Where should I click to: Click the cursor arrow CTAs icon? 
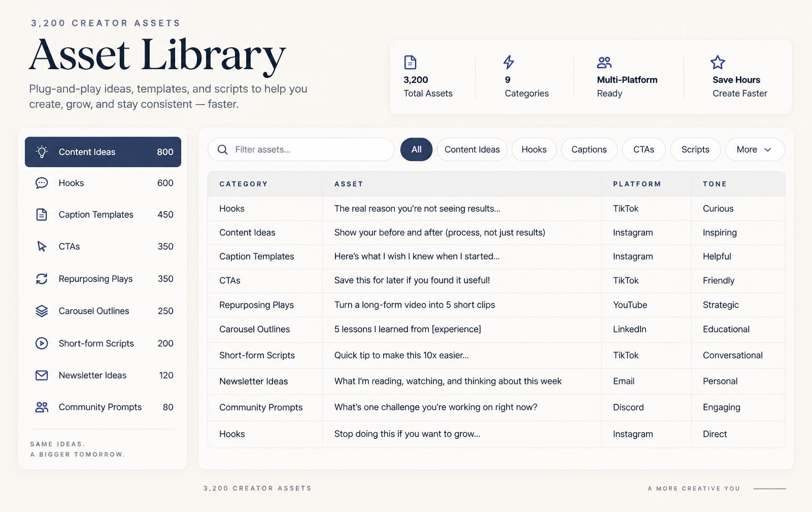(42, 246)
